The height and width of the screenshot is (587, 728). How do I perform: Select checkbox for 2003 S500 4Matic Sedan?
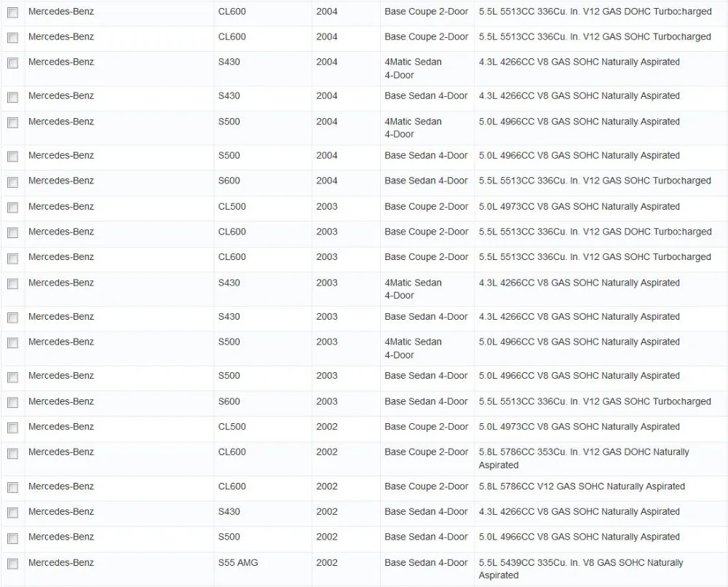13,343
